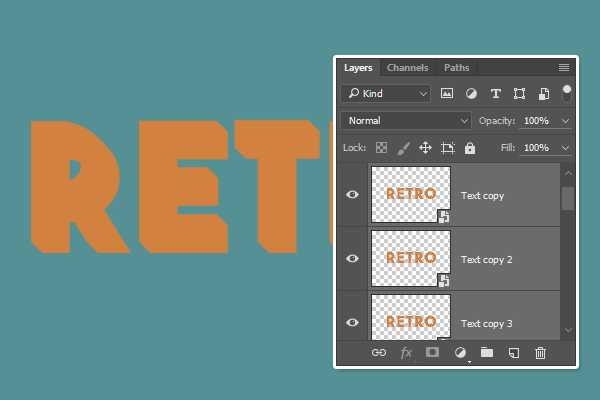Lock transparent pixels
The image size is (600, 400).
(x=381, y=147)
